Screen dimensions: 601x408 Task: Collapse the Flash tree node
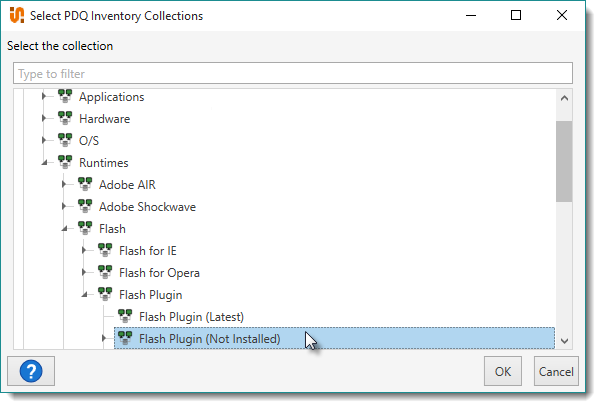tap(64, 229)
